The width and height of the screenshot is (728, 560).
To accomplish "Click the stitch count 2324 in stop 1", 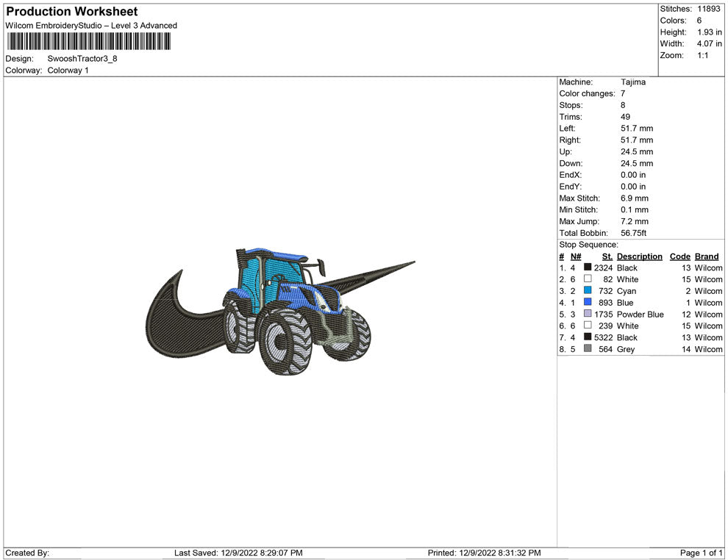I will [604, 268].
